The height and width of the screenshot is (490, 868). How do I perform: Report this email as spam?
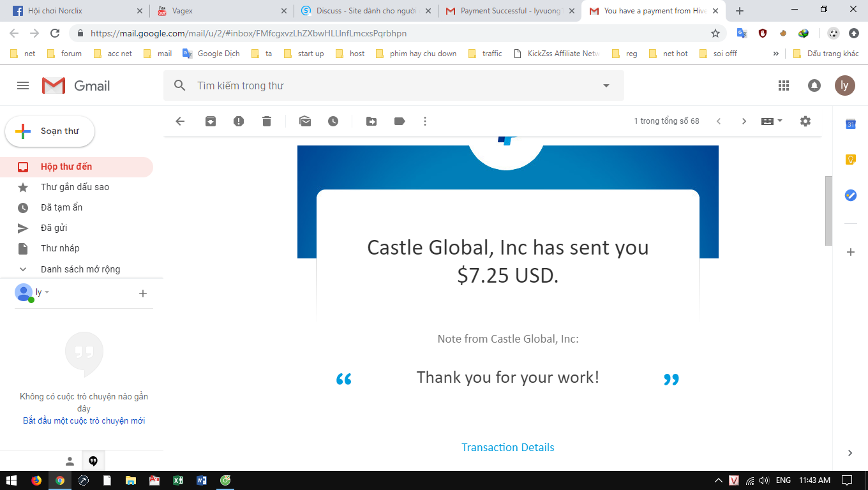click(x=239, y=121)
